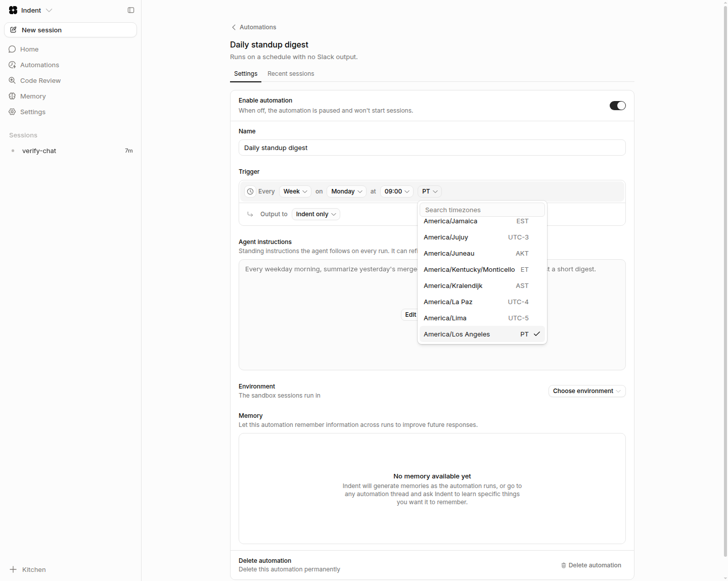Open the Indent workspace dropdown
The height and width of the screenshot is (581, 728).
tap(31, 10)
